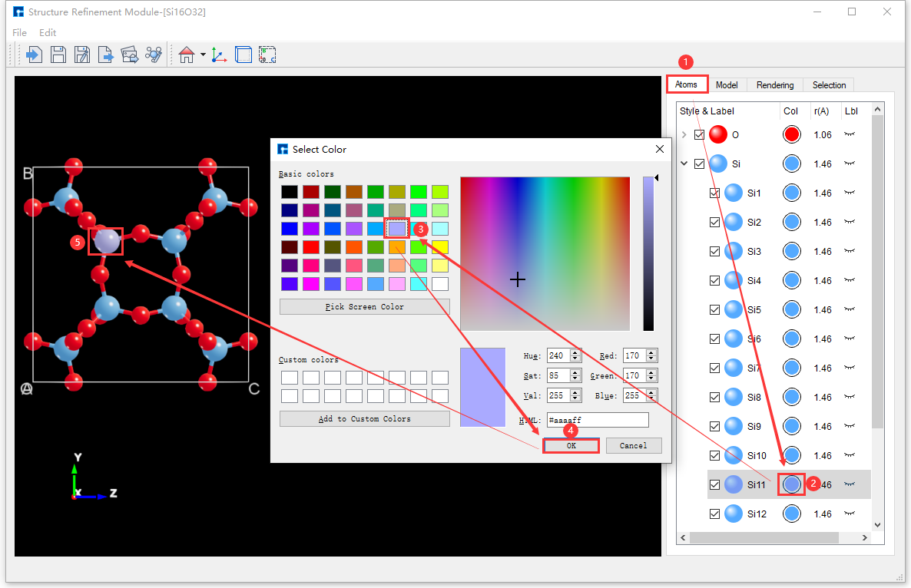This screenshot has height=588, width=911.
Task: Expand the O atom group
Action: (684, 134)
